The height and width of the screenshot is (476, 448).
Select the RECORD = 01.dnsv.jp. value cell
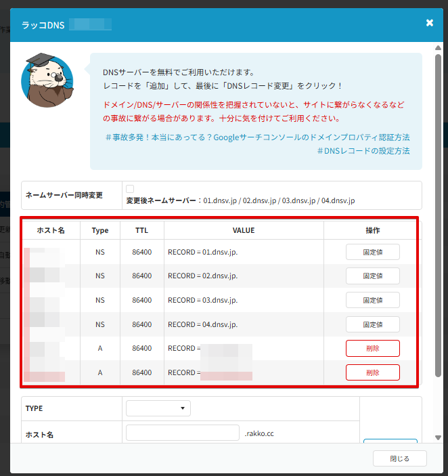pyautogui.click(x=244, y=252)
